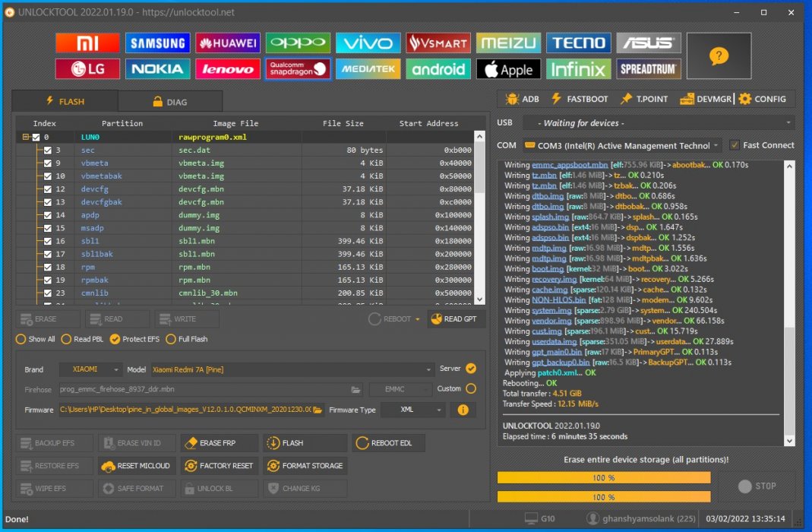Choose the Qualcomm Snapdragon tile
Viewport: 812px width, 532px height.
click(298, 69)
